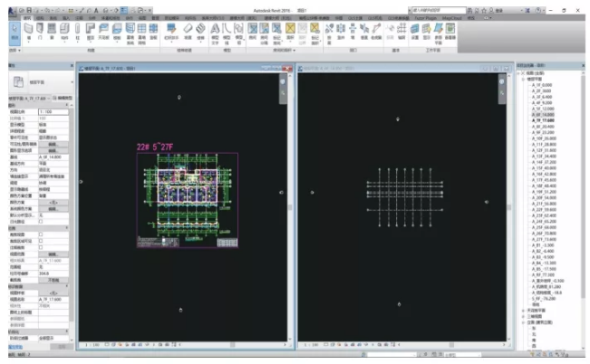This screenshot has height=364, width=590.
Task: Toggle the 裁剪区域可见 checkbox
Action: 42,241
